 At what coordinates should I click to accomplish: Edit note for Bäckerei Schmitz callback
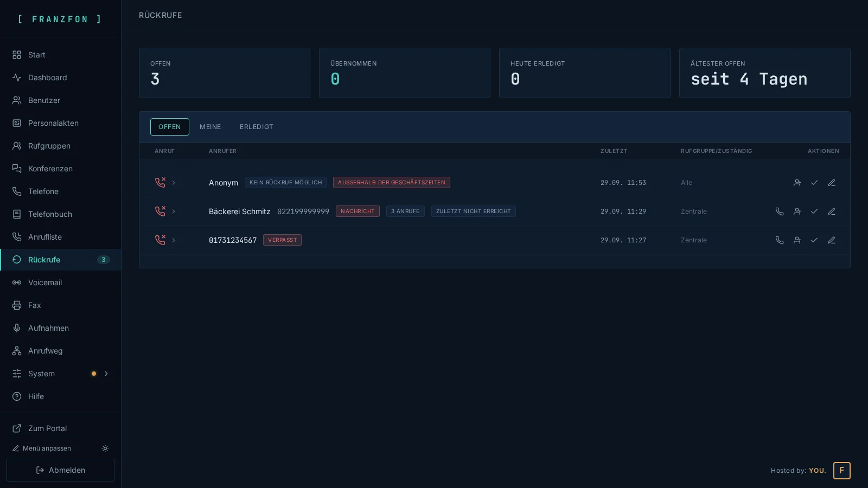click(832, 211)
